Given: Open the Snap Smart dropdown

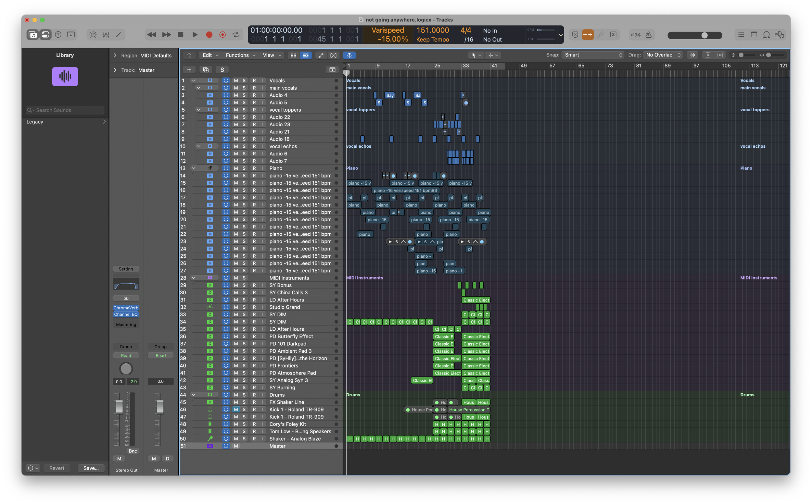Looking at the screenshot, I should [x=593, y=55].
